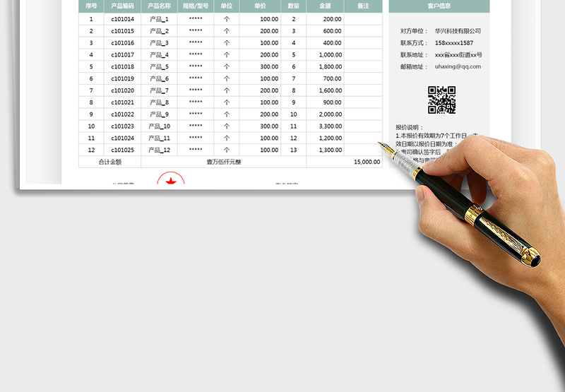The height and width of the screenshot is (392, 565).
Task: Select the phone number 158xxxxx1587
Action: point(454,43)
